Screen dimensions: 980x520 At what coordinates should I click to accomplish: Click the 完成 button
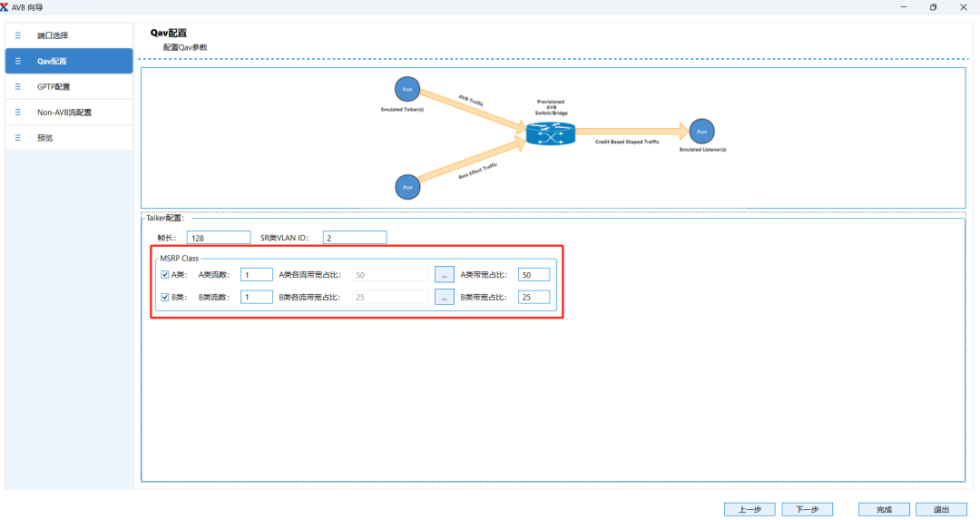pos(884,509)
